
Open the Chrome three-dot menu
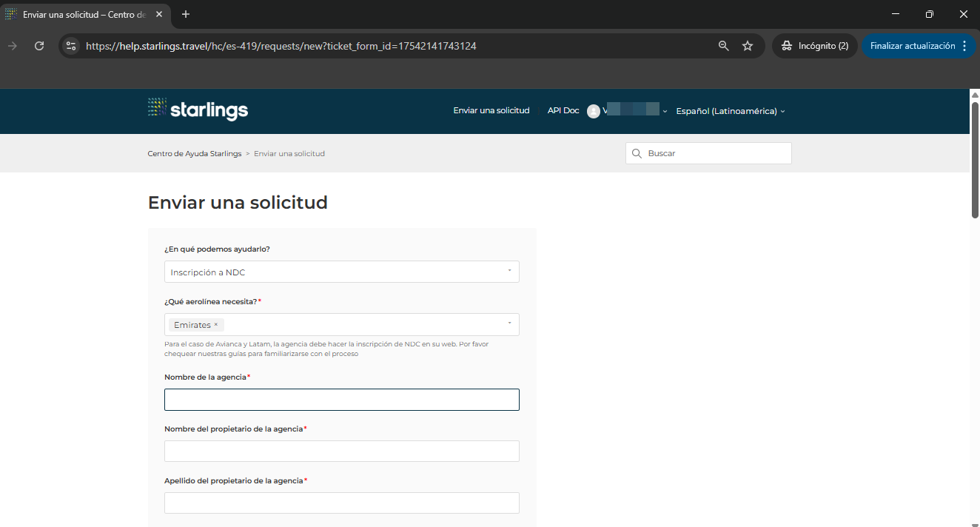pyautogui.click(x=964, y=46)
